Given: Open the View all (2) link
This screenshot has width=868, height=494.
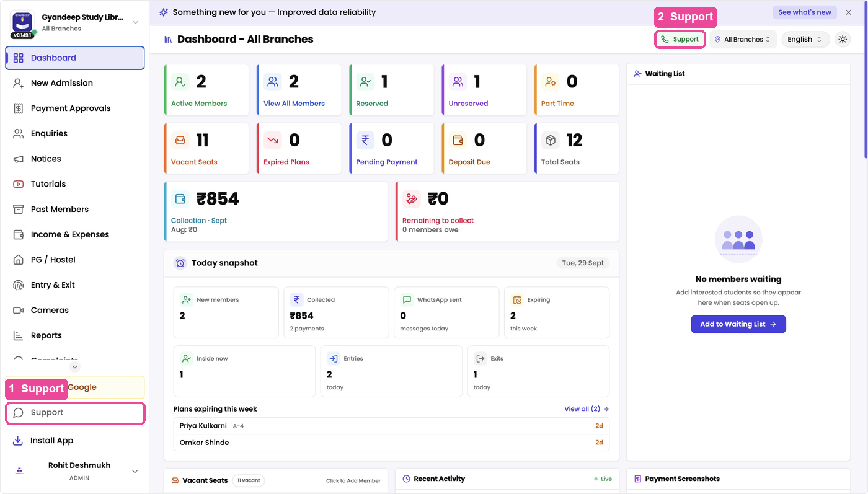Looking at the screenshot, I should [x=587, y=409].
